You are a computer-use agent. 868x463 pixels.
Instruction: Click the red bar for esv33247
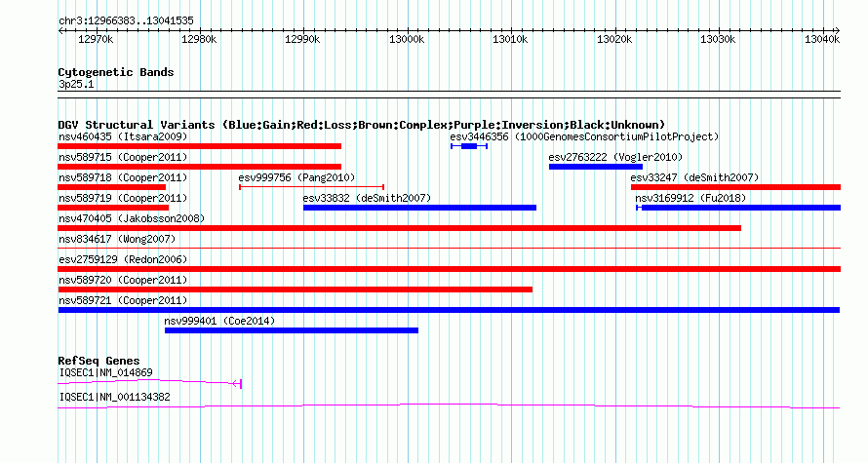pos(735,187)
